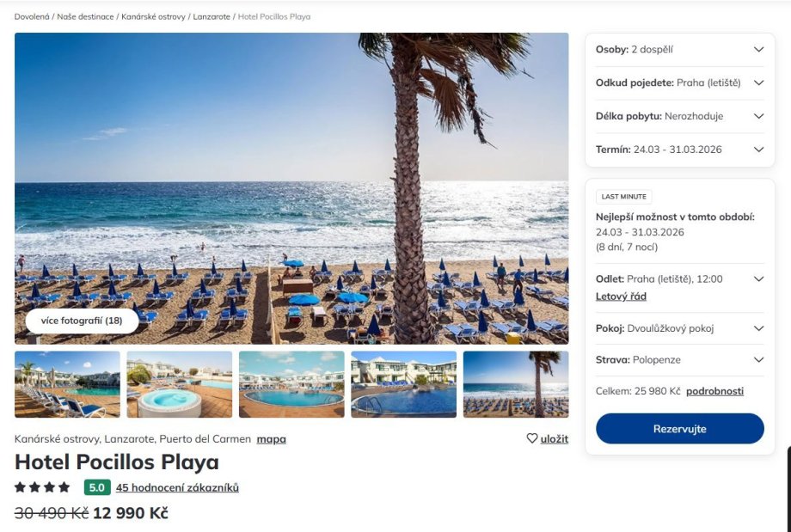Open the Odkud pojedete departure dropdown
Screen dimensions: 791x532
click(x=679, y=83)
